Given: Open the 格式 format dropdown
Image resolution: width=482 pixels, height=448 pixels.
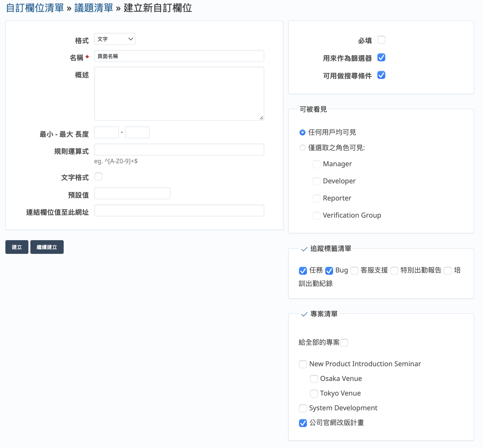Looking at the screenshot, I should (x=115, y=39).
